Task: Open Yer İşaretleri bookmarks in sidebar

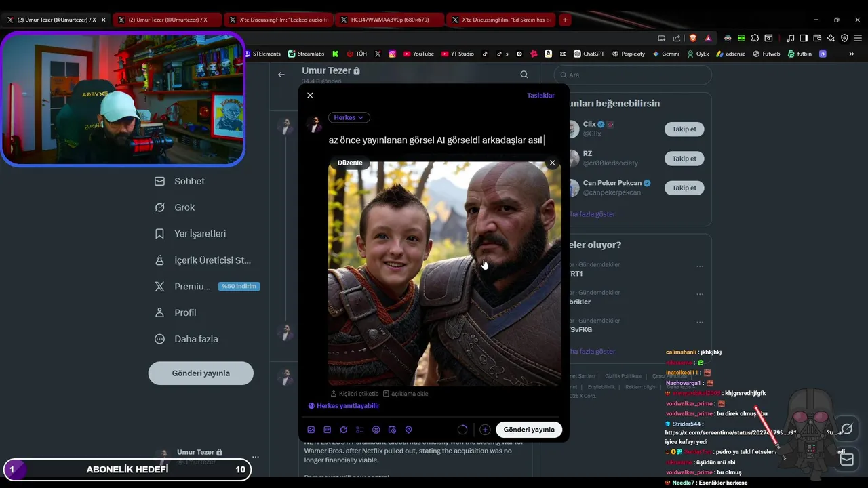Action: (190, 234)
